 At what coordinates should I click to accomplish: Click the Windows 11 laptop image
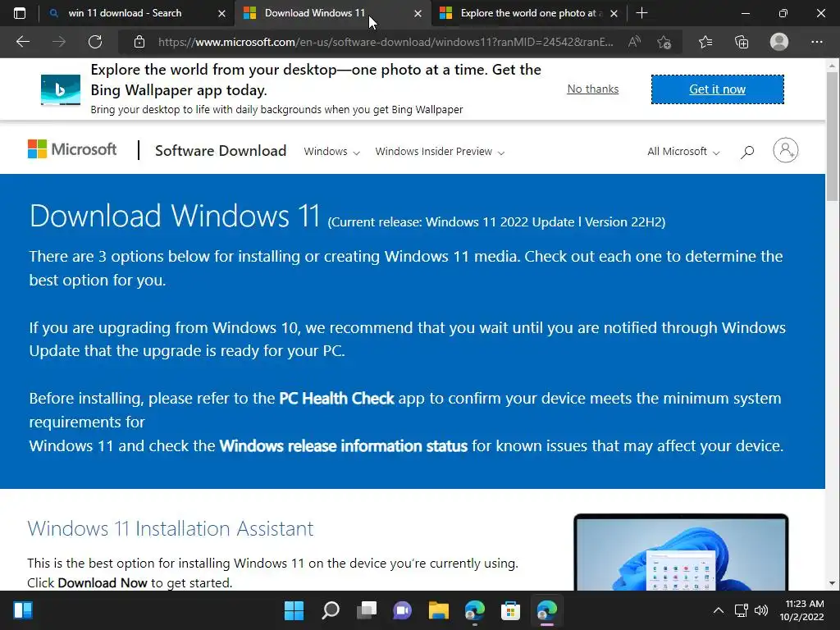(681, 552)
